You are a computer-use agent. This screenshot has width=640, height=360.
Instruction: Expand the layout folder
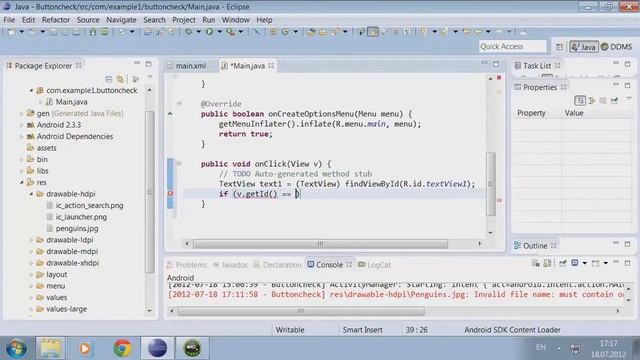coord(31,275)
